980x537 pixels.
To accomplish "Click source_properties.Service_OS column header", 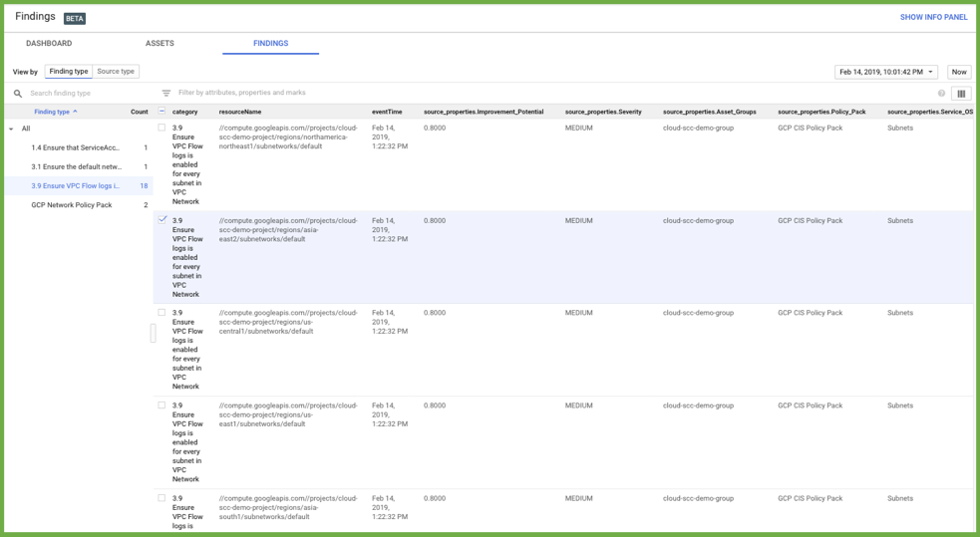I will click(x=929, y=112).
